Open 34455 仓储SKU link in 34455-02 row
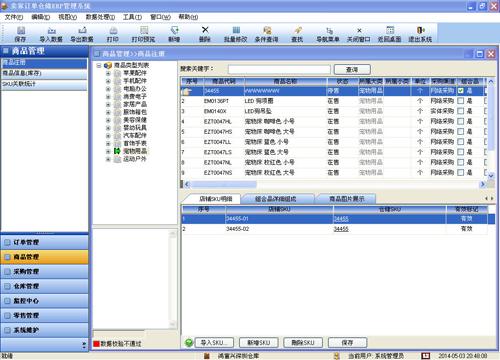Viewport: 500px width, 360px height. 341,229
